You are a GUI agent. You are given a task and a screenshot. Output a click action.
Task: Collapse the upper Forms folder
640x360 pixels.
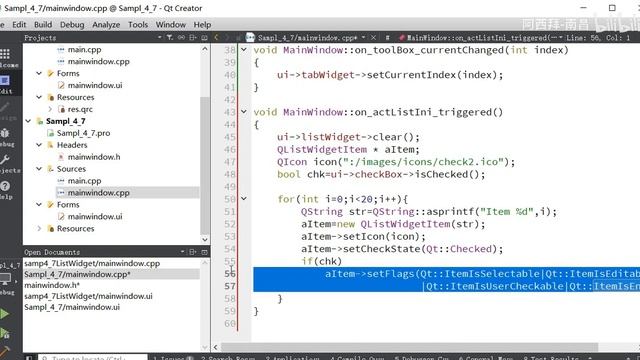[39, 73]
